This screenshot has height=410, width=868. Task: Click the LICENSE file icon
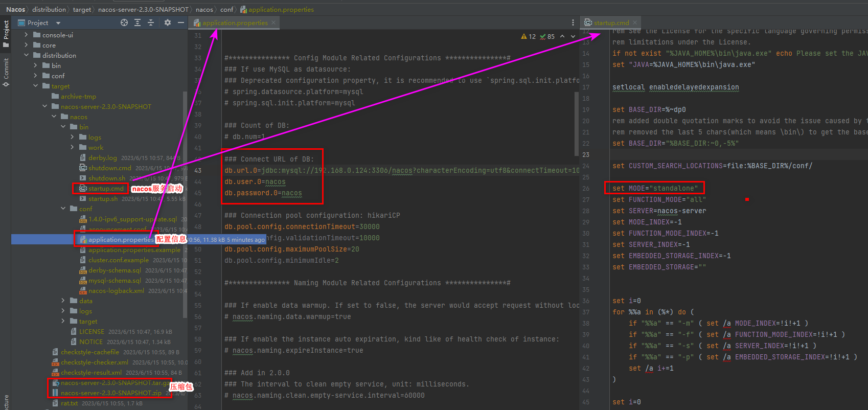coord(74,332)
